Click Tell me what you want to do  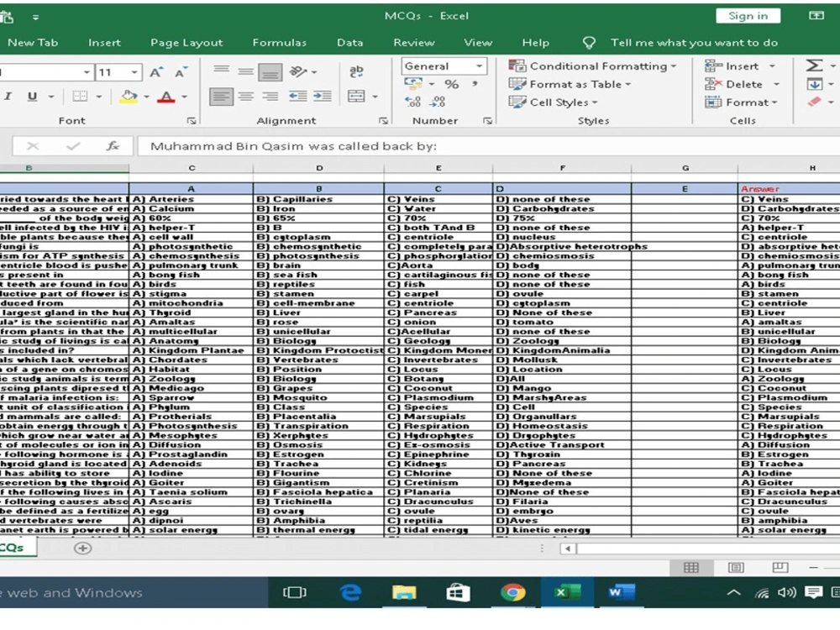click(694, 42)
